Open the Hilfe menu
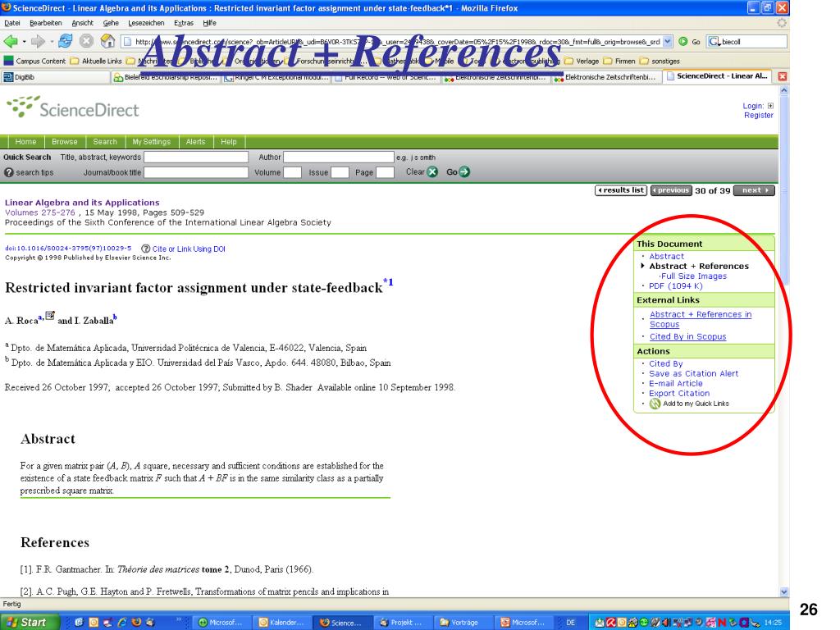 209,23
